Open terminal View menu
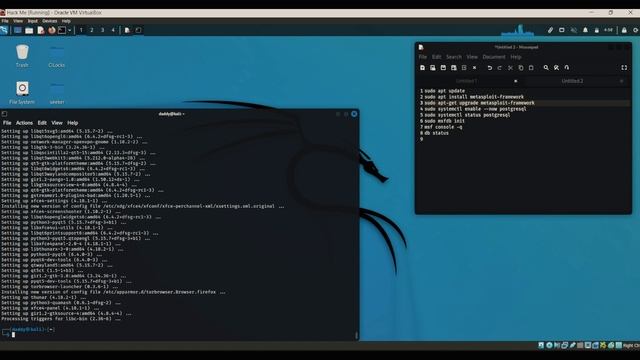The width and height of the screenshot is (640, 360). point(57,123)
